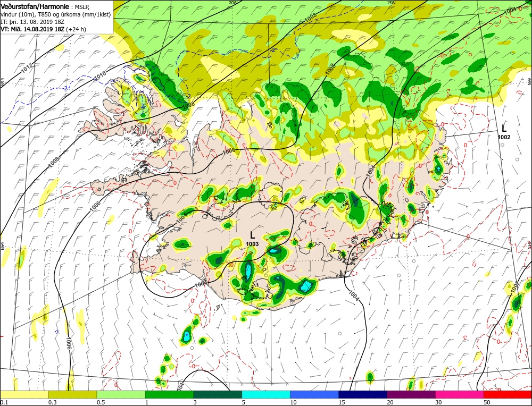Image resolution: width=532 pixels, height=406 pixels.
Task: Click the '20W' longitude label
Action: click(x=233, y=3)
